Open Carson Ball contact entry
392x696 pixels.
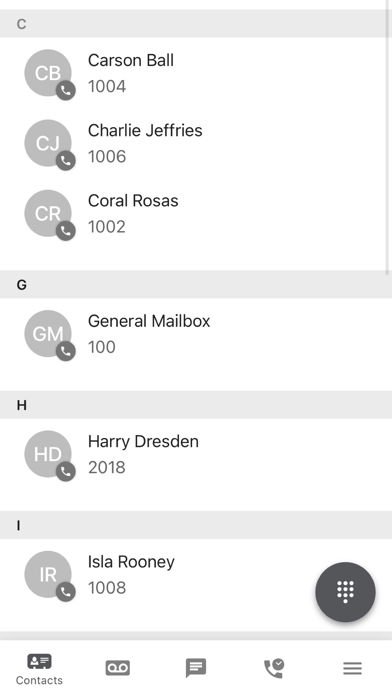[x=194, y=73]
